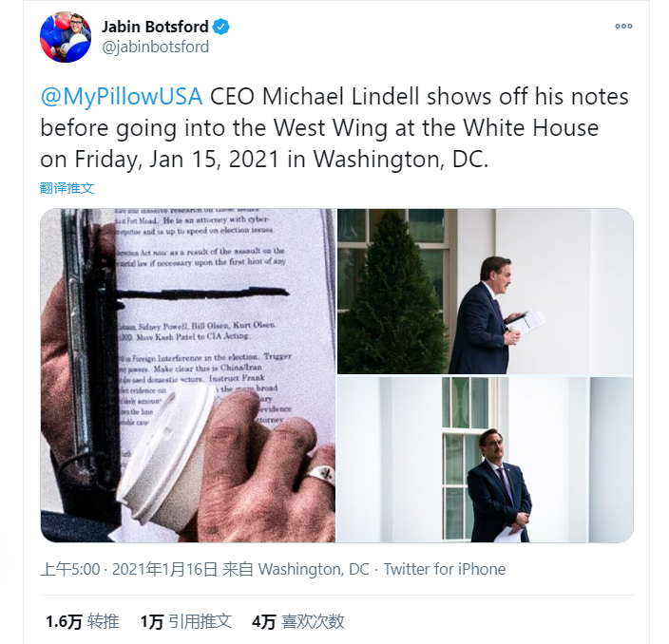The image size is (669, 644).
Task: Click the Twitter for iPhone source link
Action: point(444,569)
